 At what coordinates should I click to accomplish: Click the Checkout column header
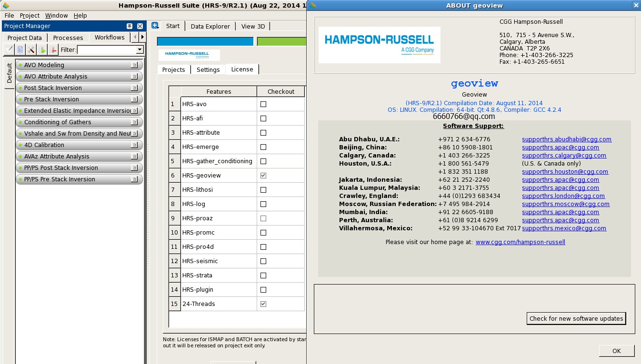[x=281, y=91]
